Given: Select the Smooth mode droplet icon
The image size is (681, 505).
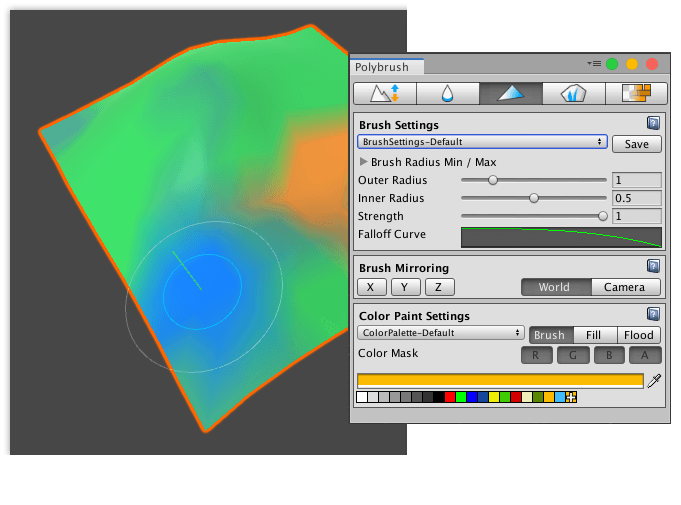Looking at the screenshot, I should coord(448,93).
